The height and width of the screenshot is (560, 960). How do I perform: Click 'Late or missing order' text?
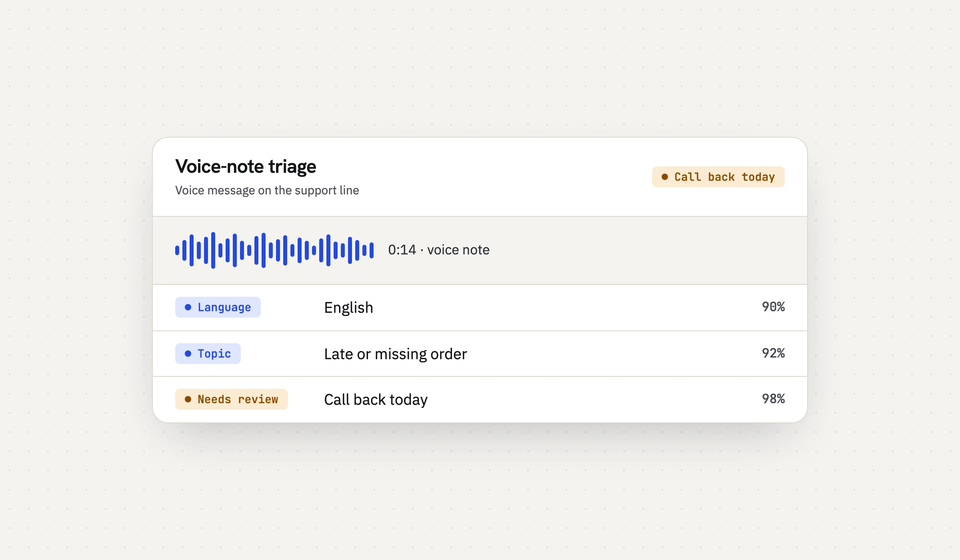pyautogui.click(x=396, y=354)
